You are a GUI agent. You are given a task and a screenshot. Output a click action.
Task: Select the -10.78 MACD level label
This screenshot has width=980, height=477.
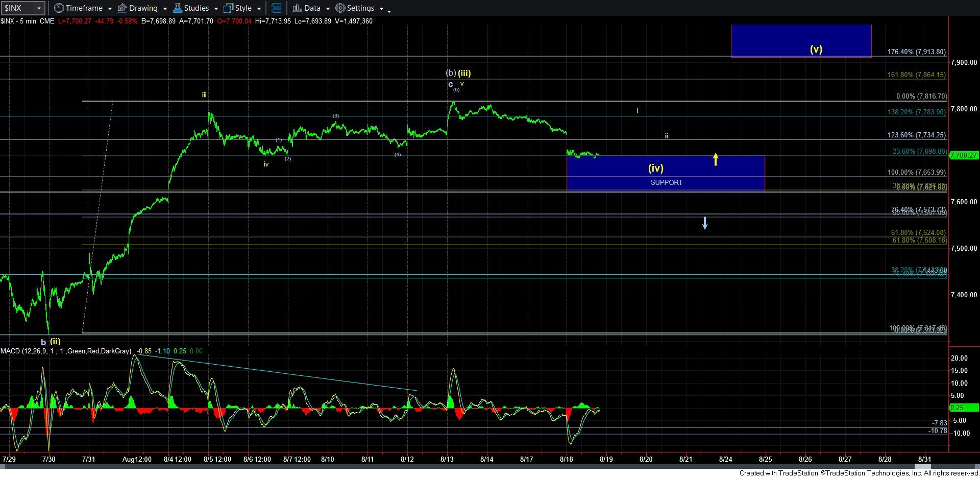(938, 431)
